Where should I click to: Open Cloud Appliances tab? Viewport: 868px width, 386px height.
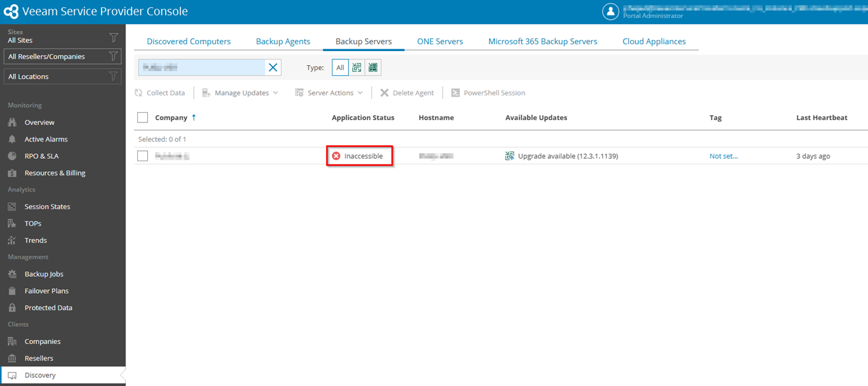point(654,41)
